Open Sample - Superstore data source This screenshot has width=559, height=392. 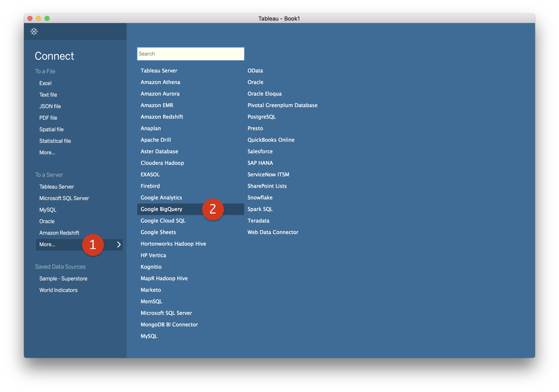click(63, 279)
